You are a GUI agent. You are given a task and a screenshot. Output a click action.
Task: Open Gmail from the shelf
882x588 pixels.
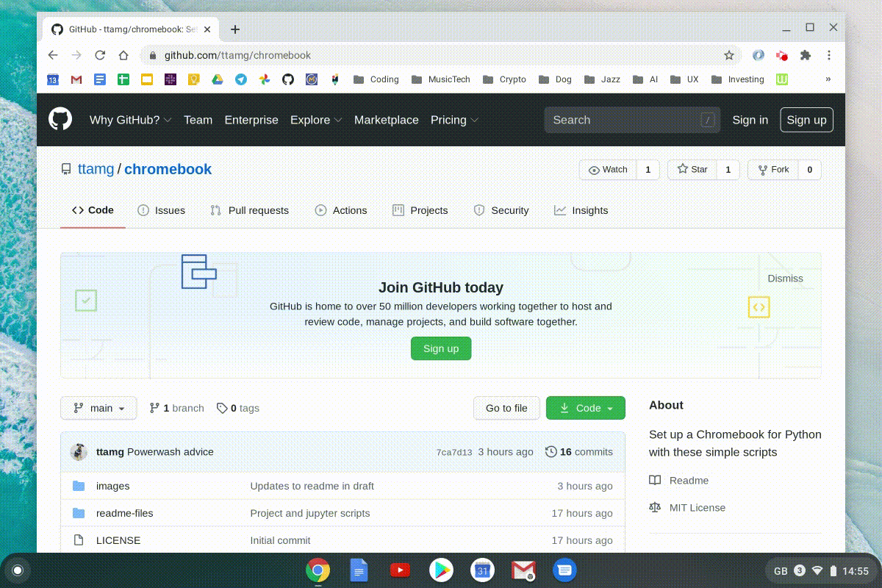(x=523, y=570)
